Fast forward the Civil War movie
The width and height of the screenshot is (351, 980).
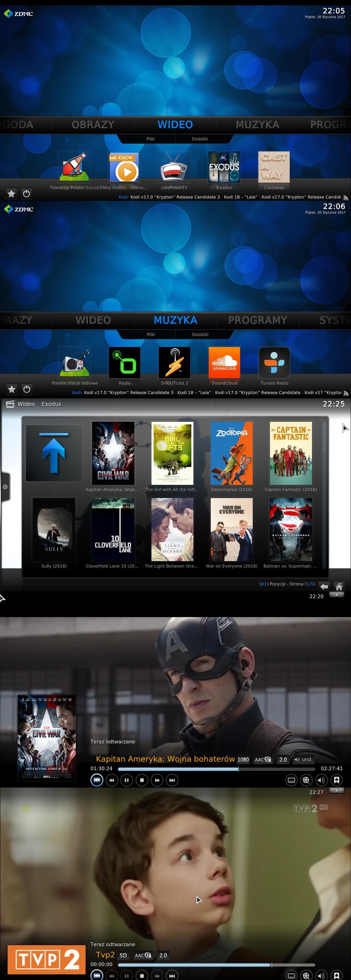point(157,780)
